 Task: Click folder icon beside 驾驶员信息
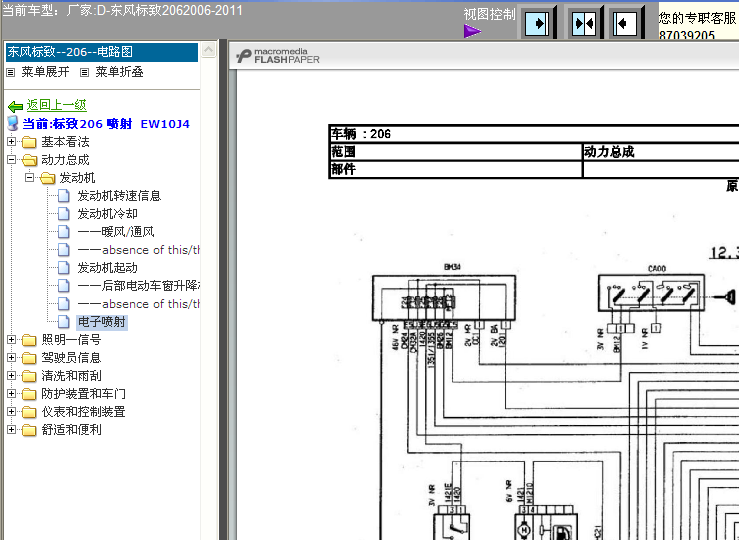pos(29,358)
